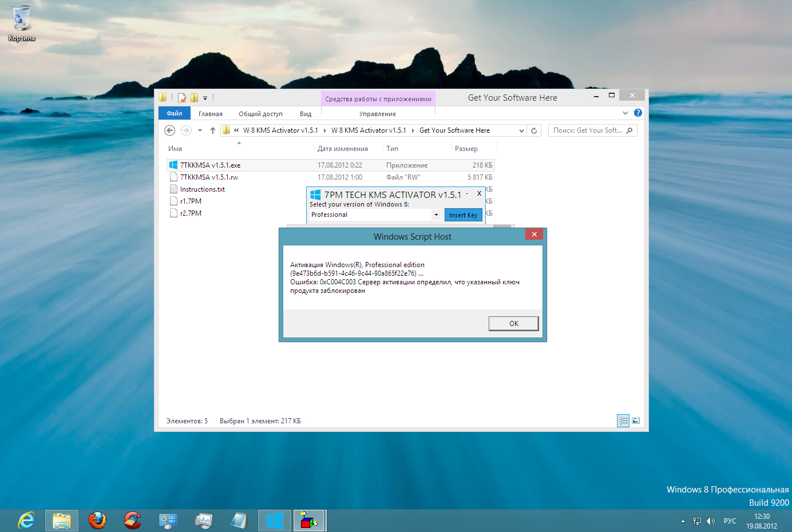This screenshot has width=792, height=532.
Task: Open the Recycle Bin (Корзина) desktop icon
Action: tap(22, 23)
